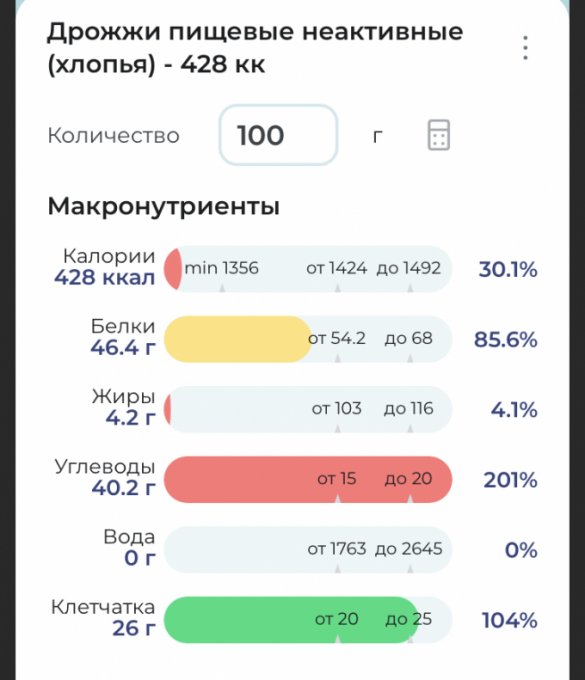
Task: Tap the Калории progress bar
Action: pos(308,269)
